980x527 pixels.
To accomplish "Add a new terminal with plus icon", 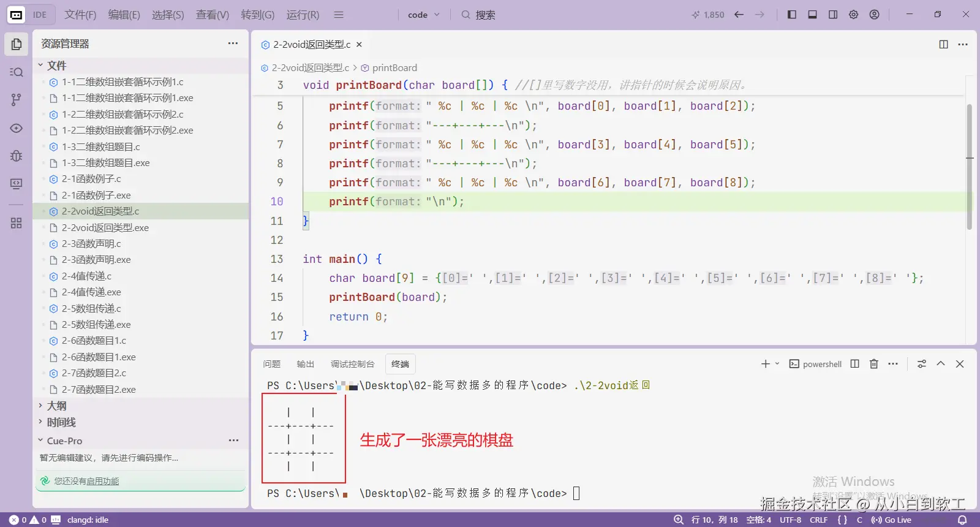I will click(766, 364).
